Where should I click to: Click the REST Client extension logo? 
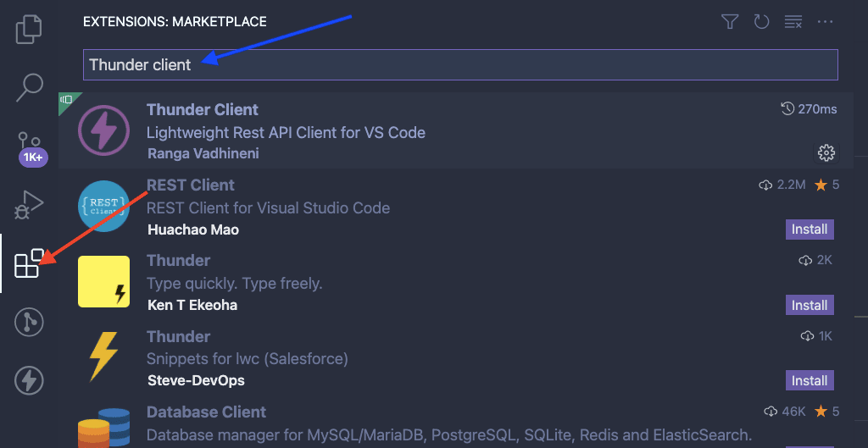click(x=103, y=206)
